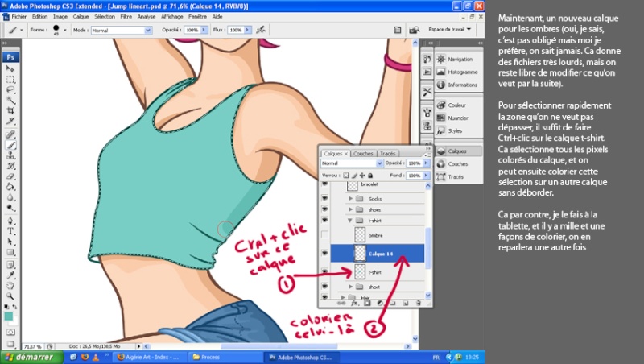The image size is (644, 364).
Task: Select the Clone Stamp tool
Action: click(10, 155)
